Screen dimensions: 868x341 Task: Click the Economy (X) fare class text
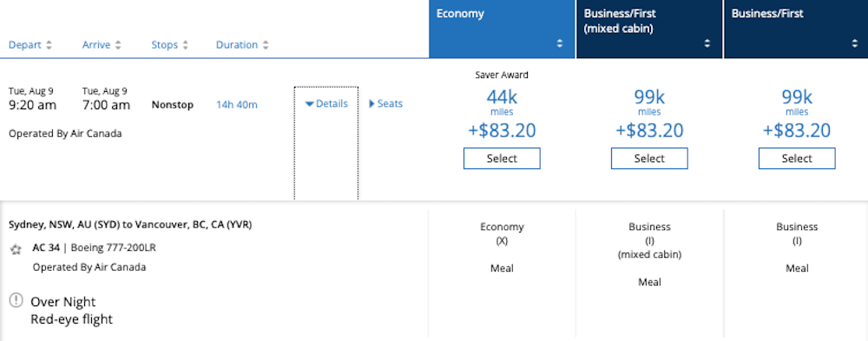502,233
